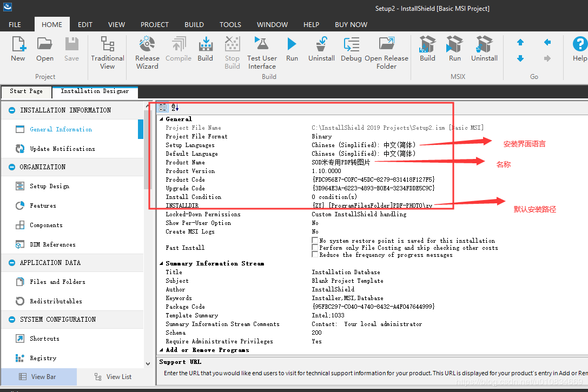Open the TOOLS ribbon tab
The height and width of the screenshot is (392, 588).
(x=230, y=24)
